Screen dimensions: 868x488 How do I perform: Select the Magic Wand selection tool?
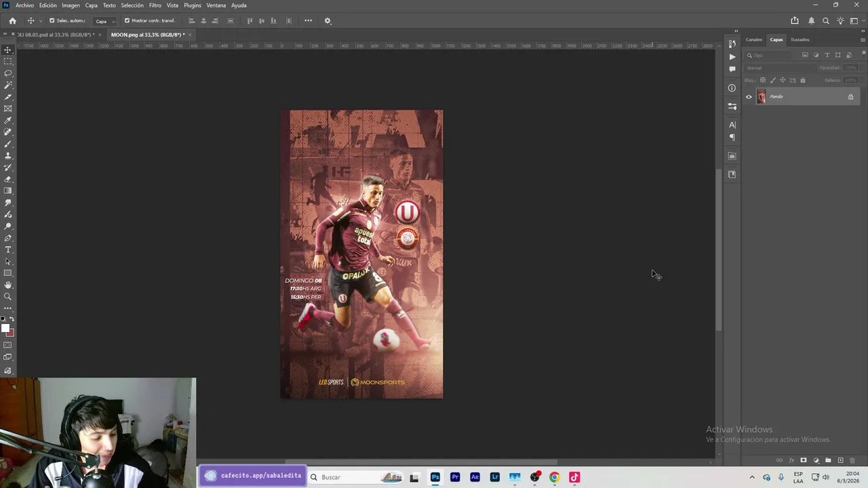(8, 85)
